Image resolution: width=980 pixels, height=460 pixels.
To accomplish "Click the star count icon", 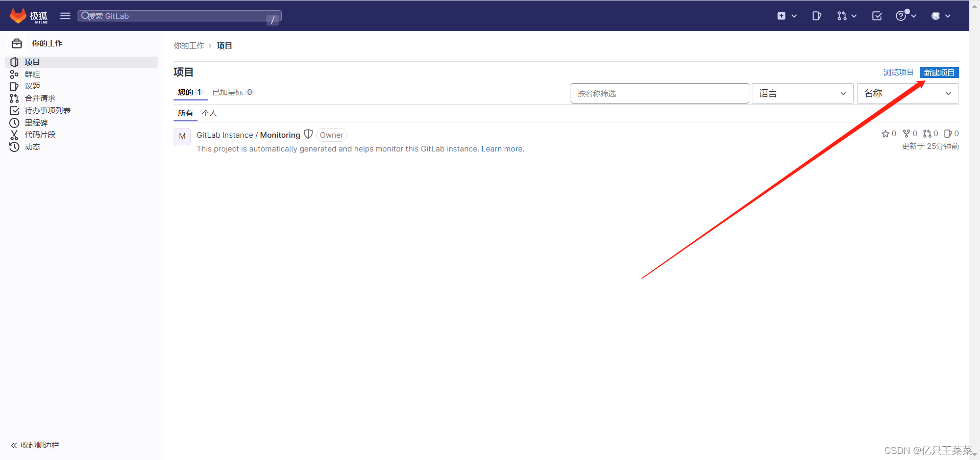I will [886, 134].
